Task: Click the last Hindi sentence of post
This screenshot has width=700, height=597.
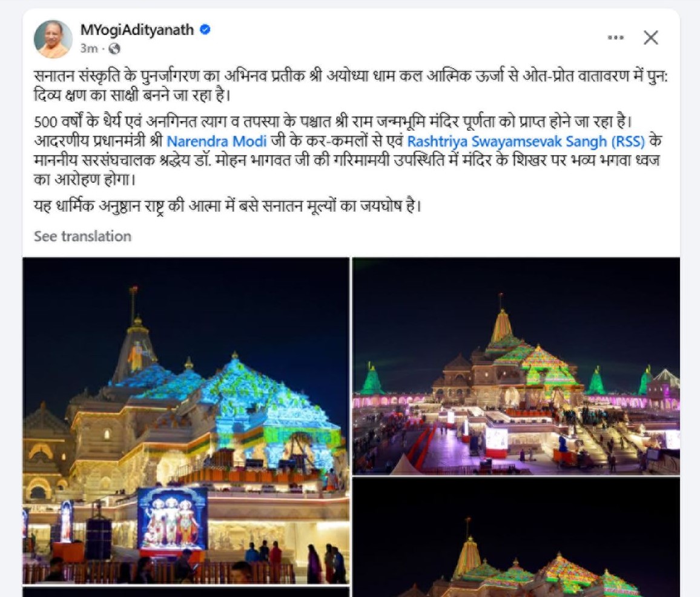Action: pos(228,206)
